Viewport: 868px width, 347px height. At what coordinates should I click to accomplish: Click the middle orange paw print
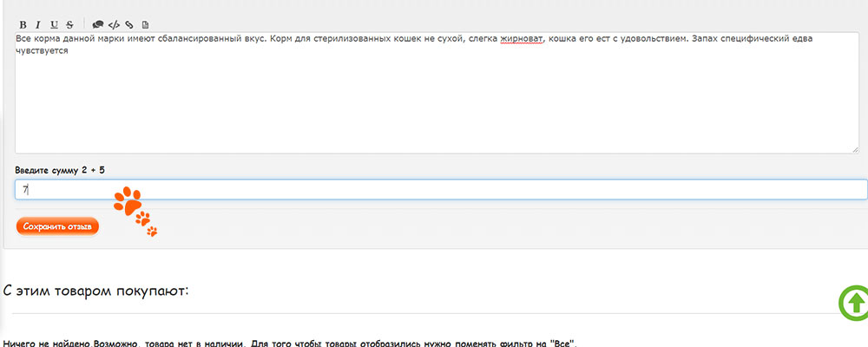click(x=142, y=219)
